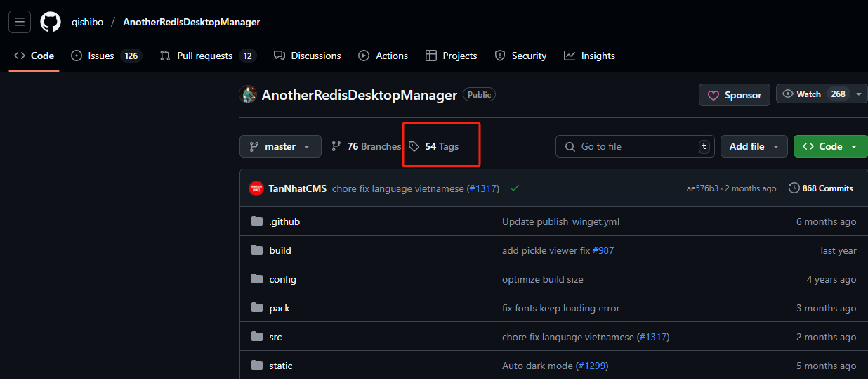Image resolution: width=868 pixels, height=379 pixels.
Task: Open the master branch selector
Action: 280,146
